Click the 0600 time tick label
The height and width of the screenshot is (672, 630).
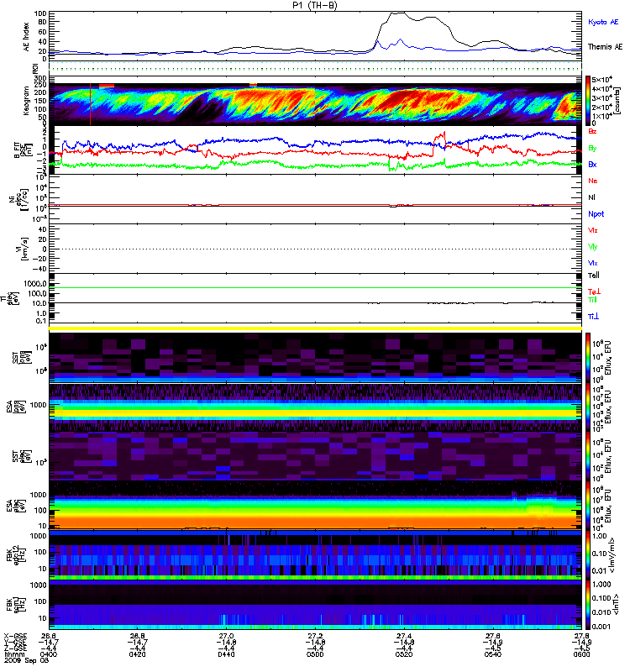581,654
